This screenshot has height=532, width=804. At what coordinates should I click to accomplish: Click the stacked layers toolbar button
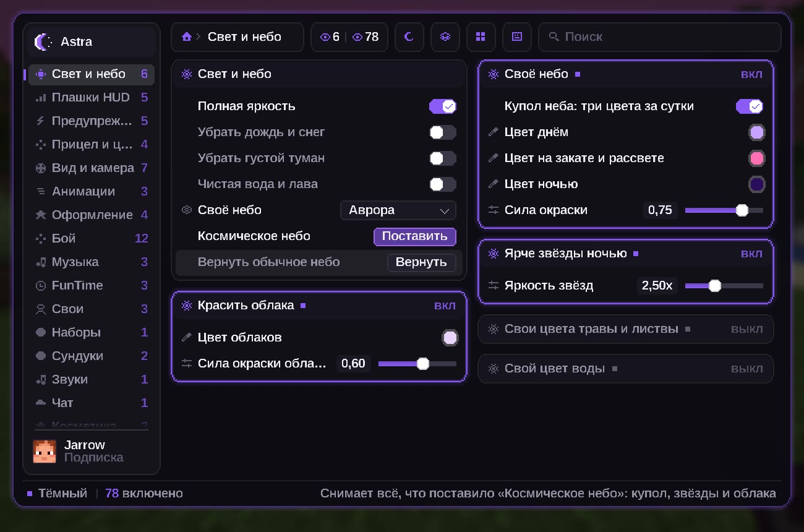(x=445, y=37)
